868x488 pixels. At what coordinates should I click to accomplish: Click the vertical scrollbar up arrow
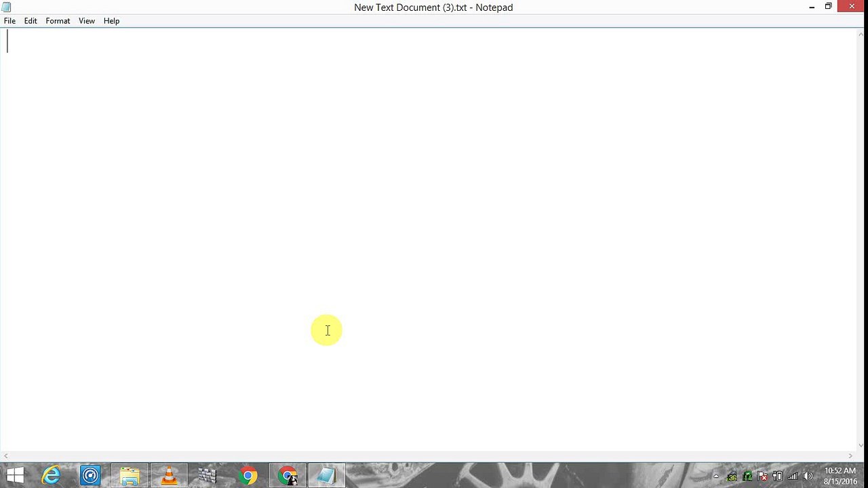862,35
